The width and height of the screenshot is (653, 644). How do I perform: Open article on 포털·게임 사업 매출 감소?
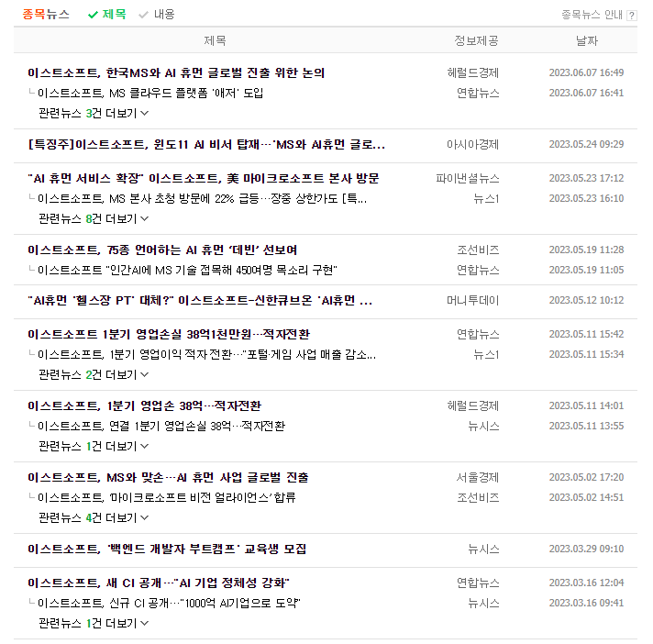click(x=207, y=354)
